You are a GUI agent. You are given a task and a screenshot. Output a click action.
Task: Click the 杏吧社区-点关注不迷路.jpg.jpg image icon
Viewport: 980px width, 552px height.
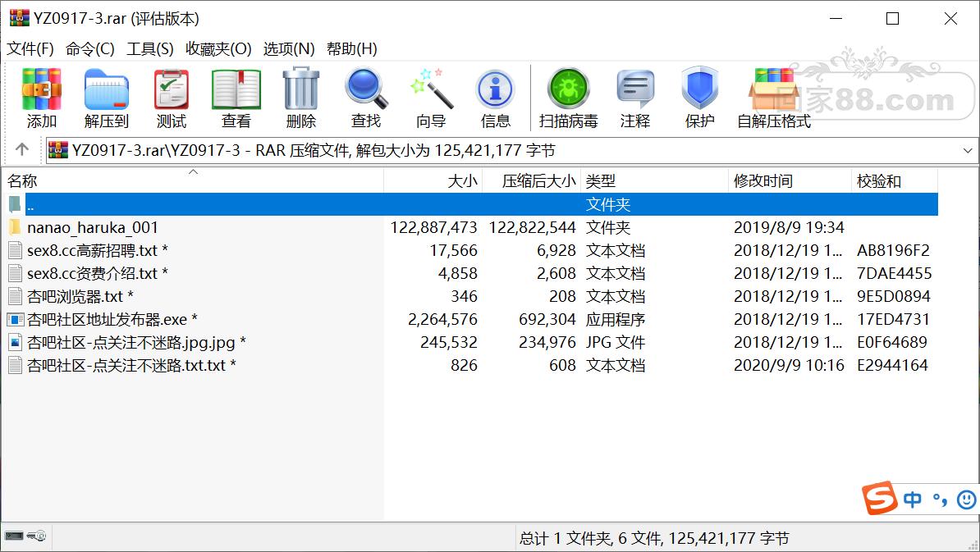pyautogui.click(x=15, y=342)
